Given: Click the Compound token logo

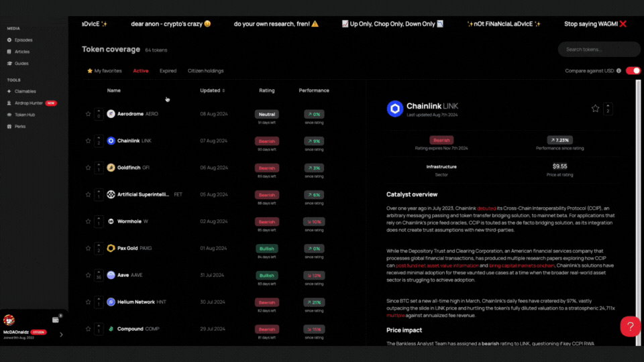Looking at the screenshot, I should 111,328.
